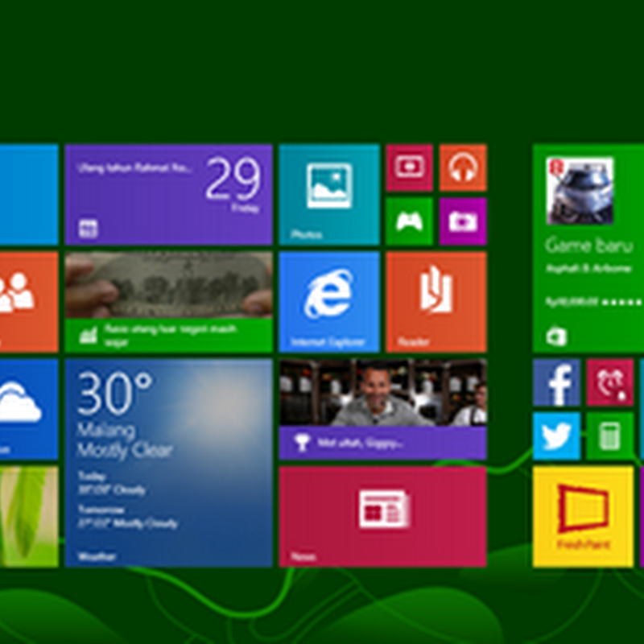
Task: Open the blue tile left of Calendar
Action: [29, 194]
